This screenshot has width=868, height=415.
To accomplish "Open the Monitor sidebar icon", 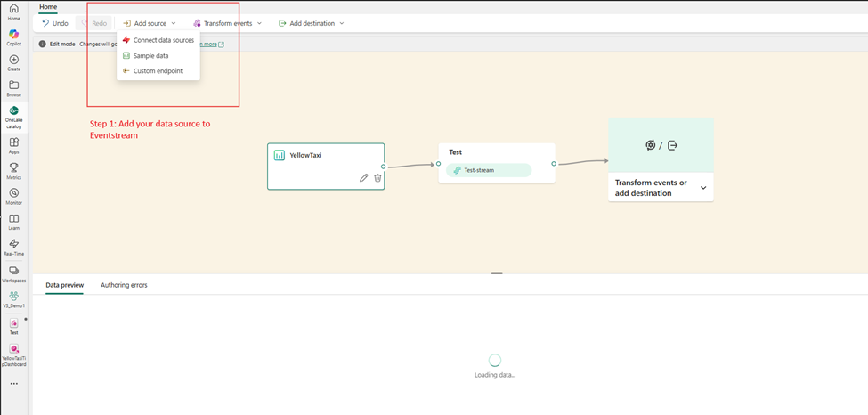I will coord(13,196).
